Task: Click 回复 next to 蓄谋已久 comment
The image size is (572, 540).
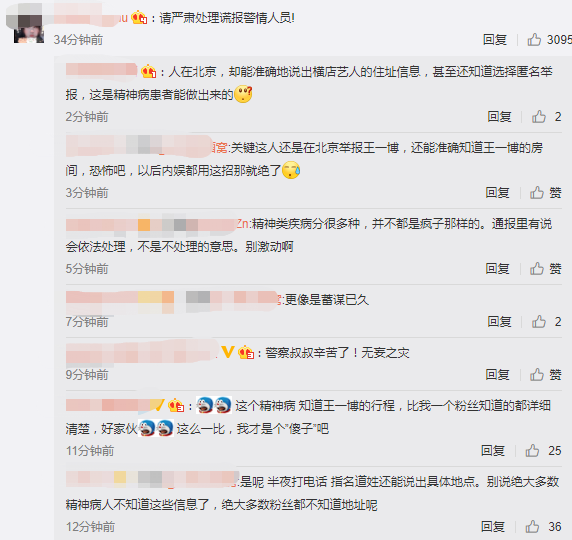Action: click(499, 322)
